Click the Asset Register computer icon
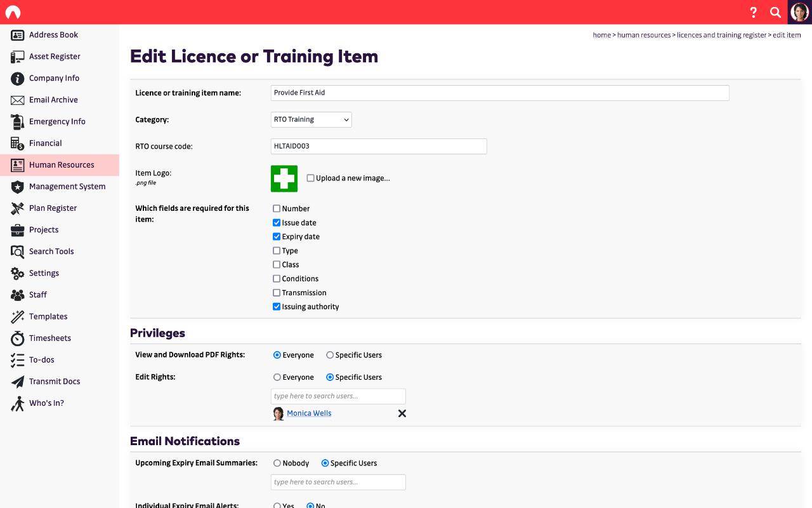The image size is (812, 508). 18,57
